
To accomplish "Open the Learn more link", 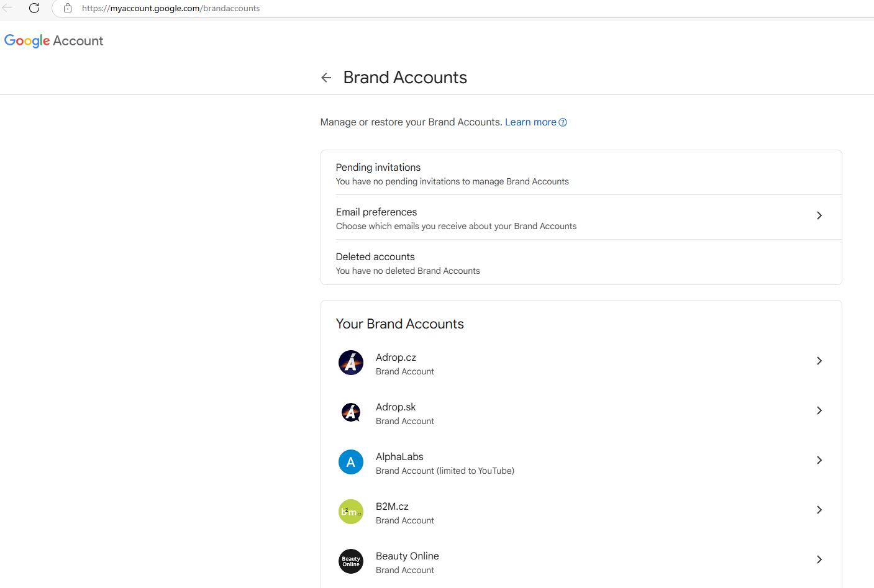I will (x=530, y=122).
